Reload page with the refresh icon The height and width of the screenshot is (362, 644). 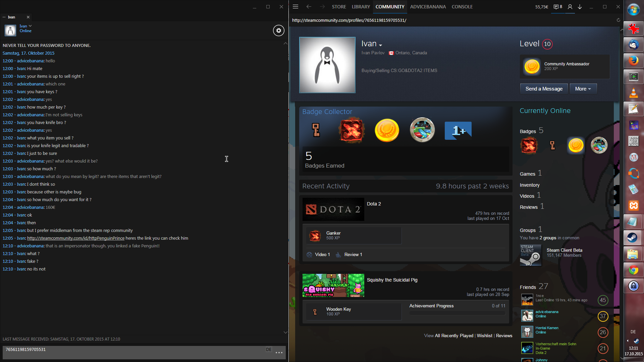pos(618,20)
